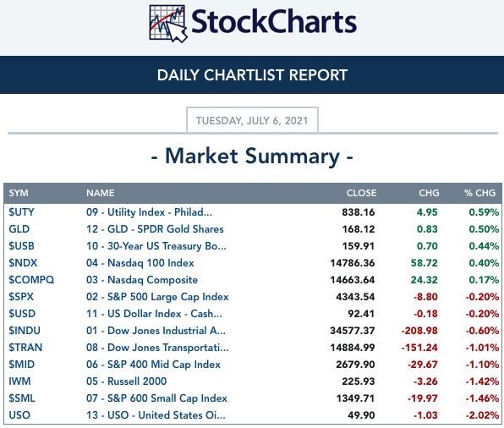
Task: Sort by the CLOSE column header
Action: pyautogui.click(x=361, y=193)
